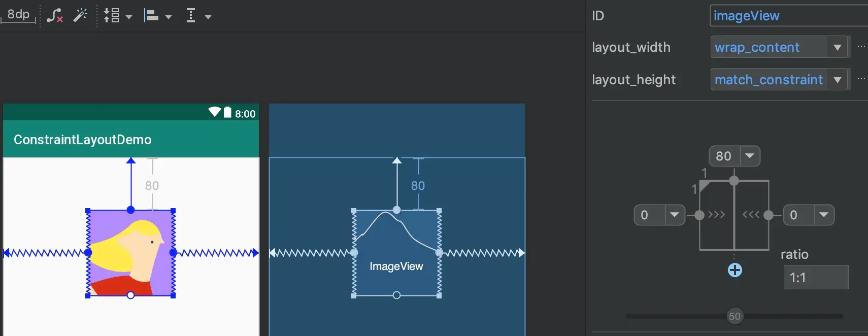This screenshot has height=336, width=868.
Task: Click the 80 margin label in blueprint view
Action: pyautogui.click(x=418, y=186)
